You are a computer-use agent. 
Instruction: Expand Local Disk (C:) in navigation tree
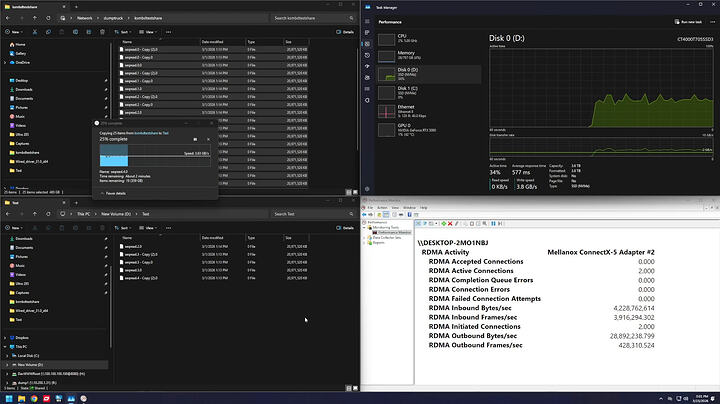point(7,356)
